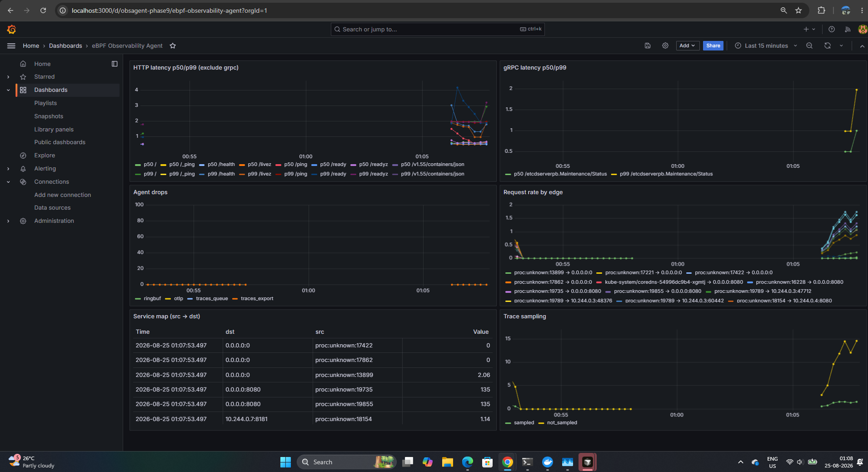This screenshot has width=868, height=472.
Task: Collapse the Dashboards section arrow
Action: click(8, 90)
